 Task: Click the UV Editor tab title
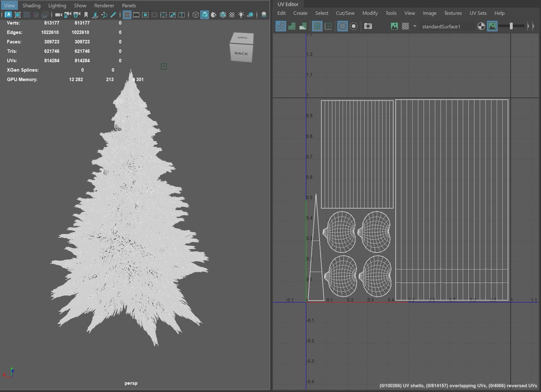[x=288, y=4]
